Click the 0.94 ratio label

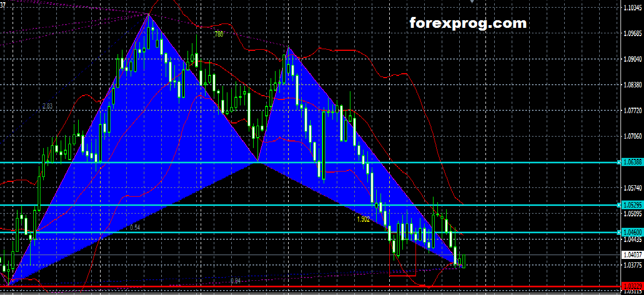click(235, 281)
